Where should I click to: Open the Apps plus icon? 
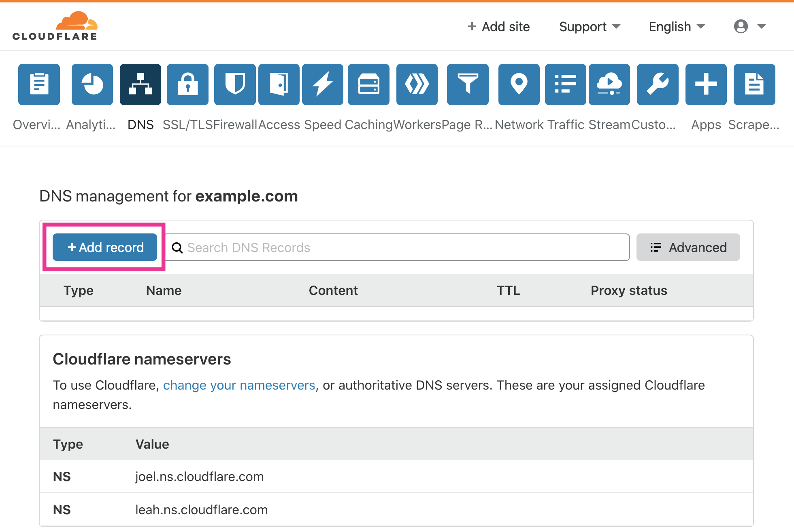coord(706,85)
